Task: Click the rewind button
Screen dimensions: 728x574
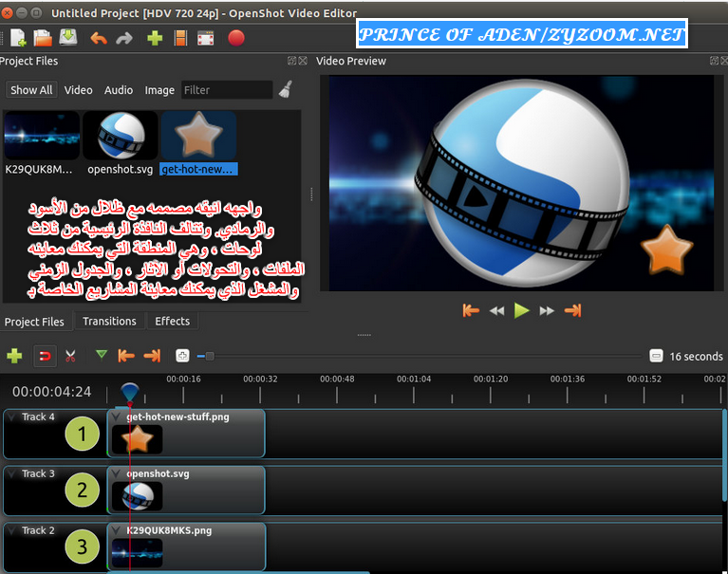Action: click(x=496, y=311)
